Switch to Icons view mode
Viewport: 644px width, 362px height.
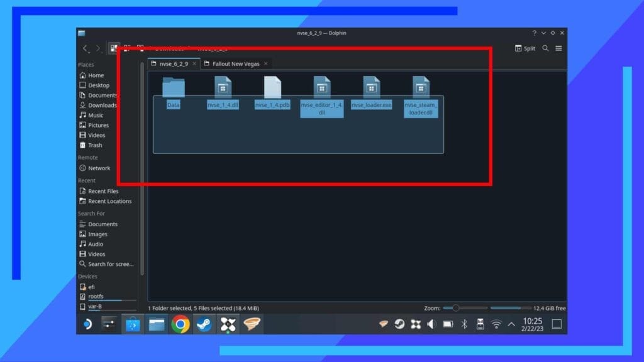pos(114,48)
